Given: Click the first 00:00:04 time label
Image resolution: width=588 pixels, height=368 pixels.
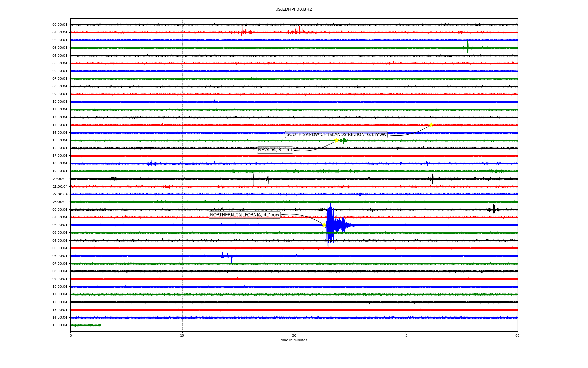Looking at the screenshot, I should pos(60,25).
